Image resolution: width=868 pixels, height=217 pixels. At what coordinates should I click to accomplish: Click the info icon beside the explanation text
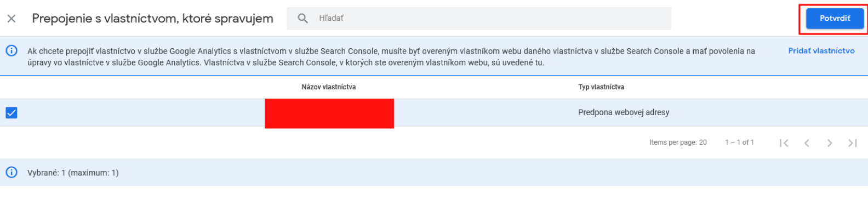[x=12, y=50]
